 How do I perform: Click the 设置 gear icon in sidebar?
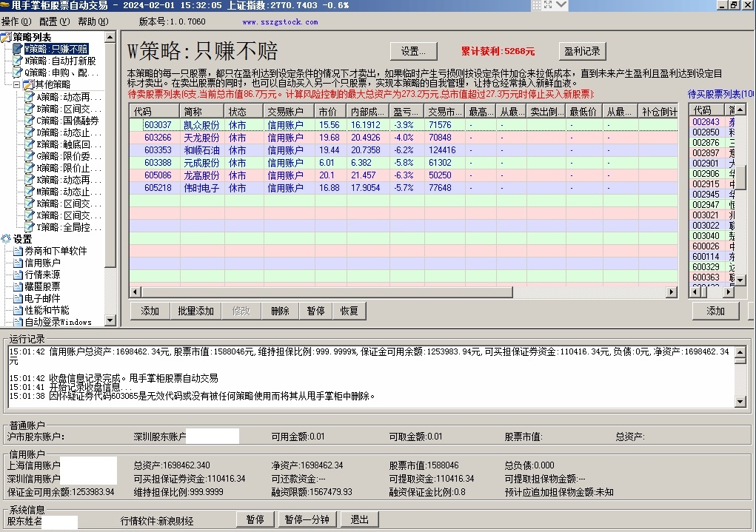tap(7, 239)
